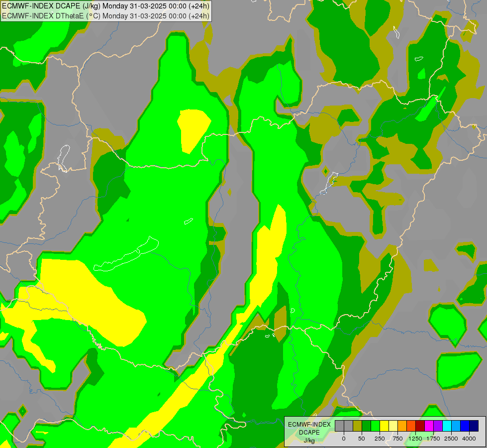Pick the dark red legend swatch
This screenshot has height=448, width=487.
coord(420,426)
